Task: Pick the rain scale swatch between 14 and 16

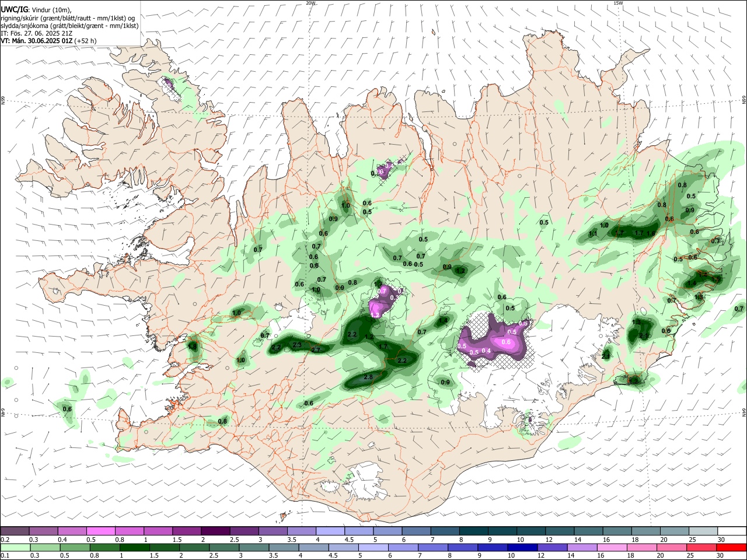Action: [582, 547]
